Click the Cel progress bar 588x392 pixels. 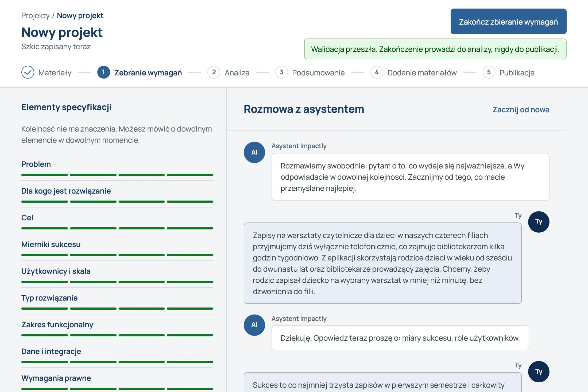117,228
